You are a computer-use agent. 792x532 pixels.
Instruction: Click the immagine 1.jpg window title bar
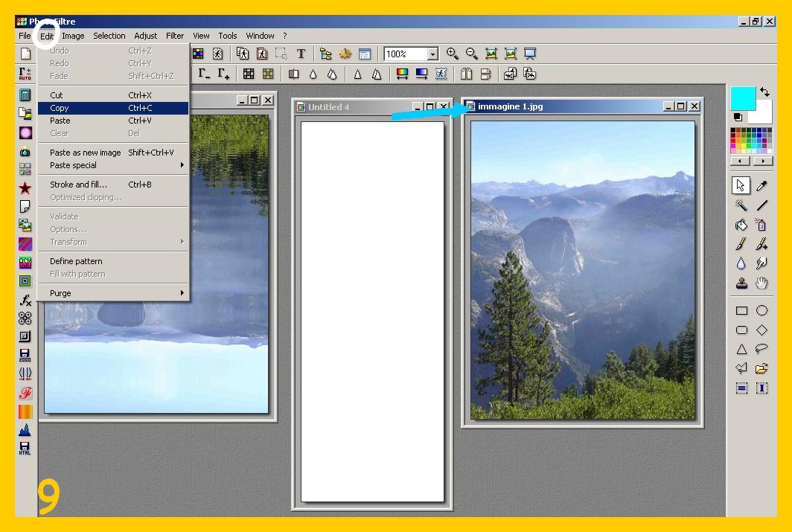[x=566, y=106]
